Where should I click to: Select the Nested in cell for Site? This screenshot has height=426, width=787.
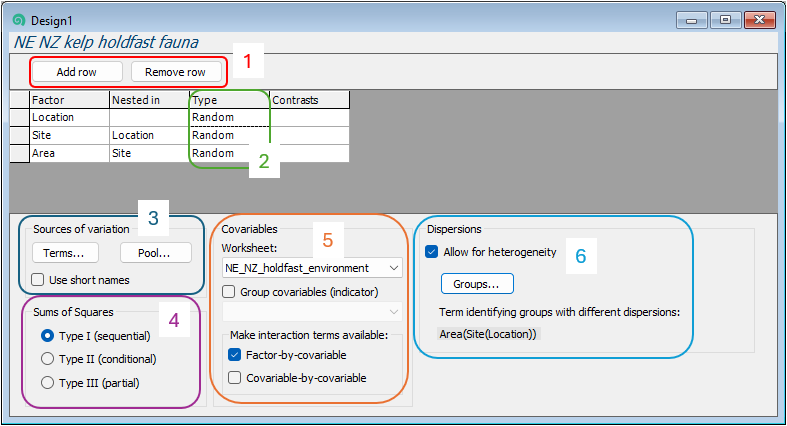(149, 135)
